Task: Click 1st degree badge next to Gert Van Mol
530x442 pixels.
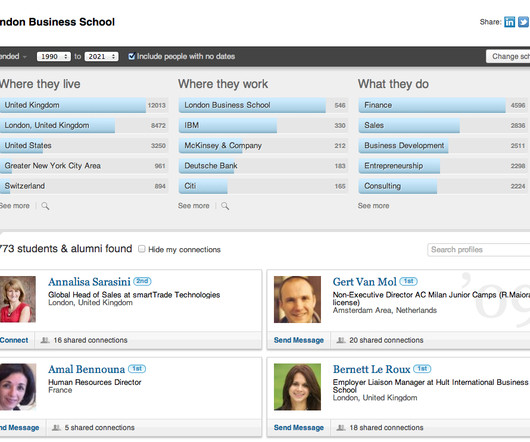Action: pos(408,281)
